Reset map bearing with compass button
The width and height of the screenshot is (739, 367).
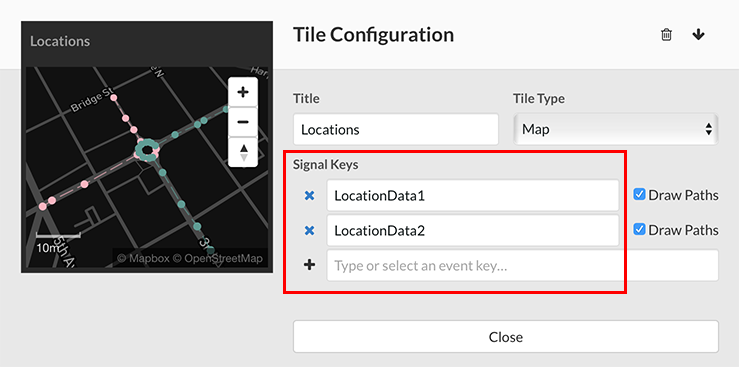coord(243,152)
